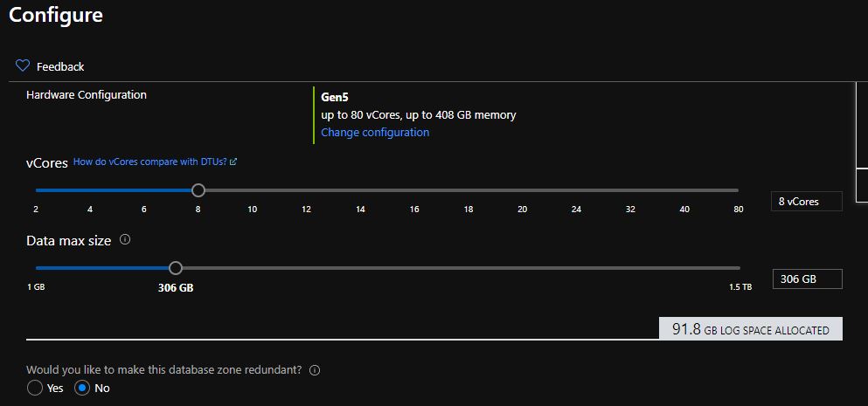Click the log space allocated box
Screen dimensions: 868x406
750,329
